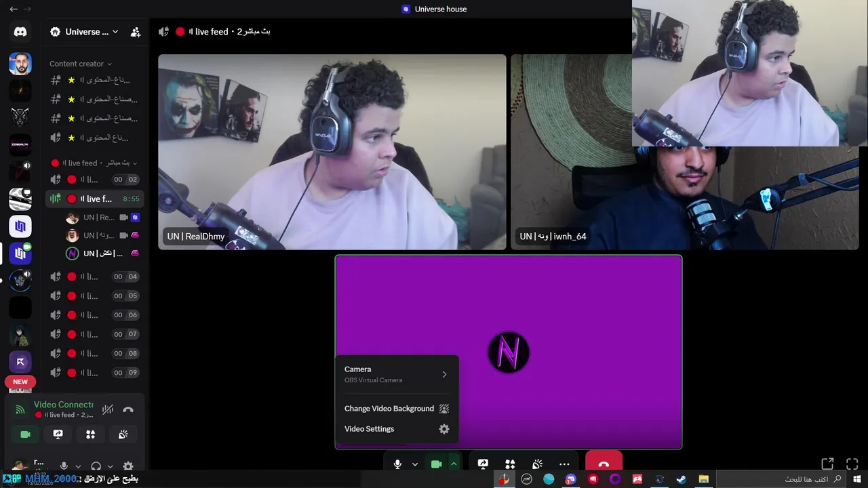Toggle noise suppression in voice connected panel
Image resolution: width=868 pixels, height=488 pixels.
(x=107, y=409)
